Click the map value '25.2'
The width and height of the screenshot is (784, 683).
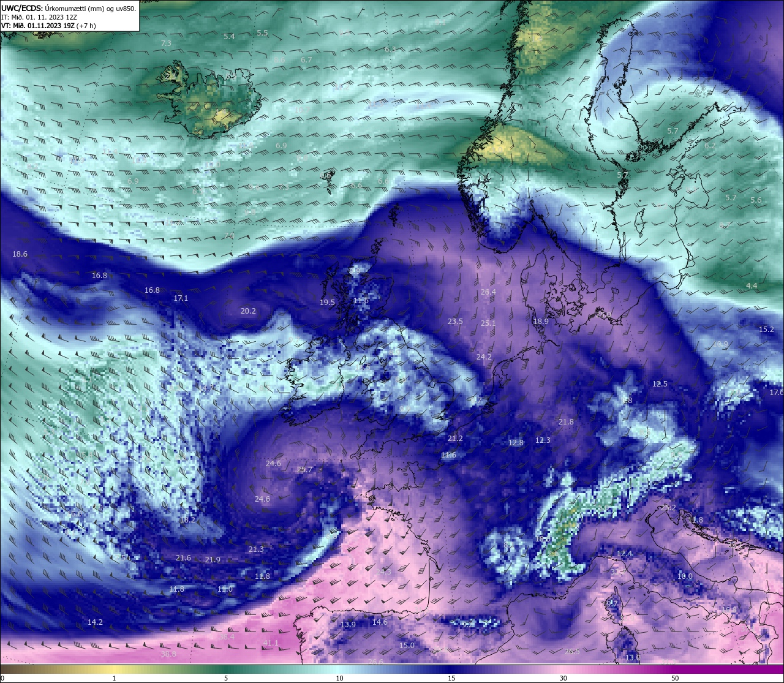[669, 508]
